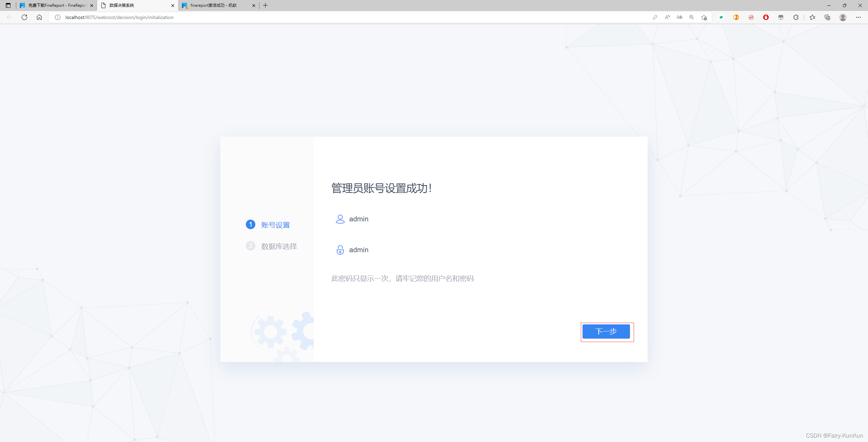Image resolution: width=868 pixels, height=442 pixels.
Task: Open Settings and more menu
Action: pyautogui.click(x=859, y=17)
